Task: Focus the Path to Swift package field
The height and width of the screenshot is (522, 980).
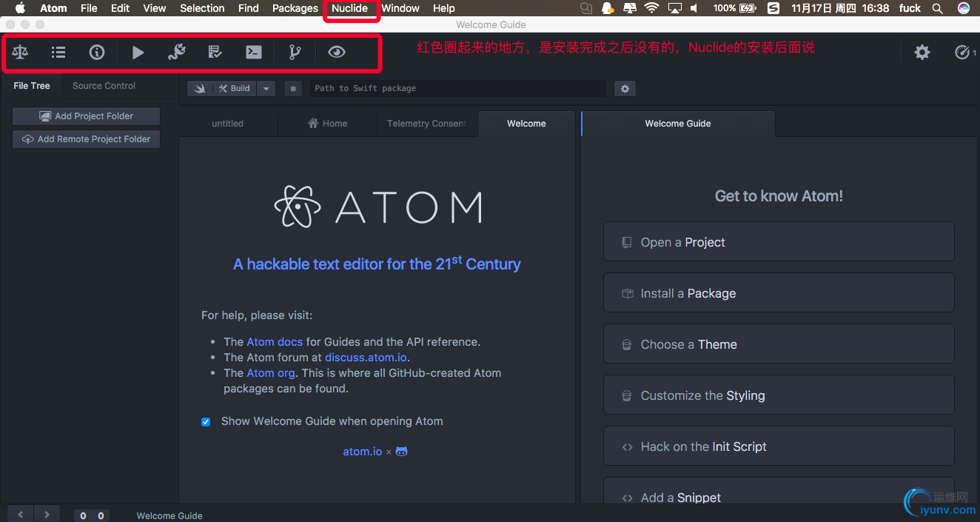Action: pos(457,88)
